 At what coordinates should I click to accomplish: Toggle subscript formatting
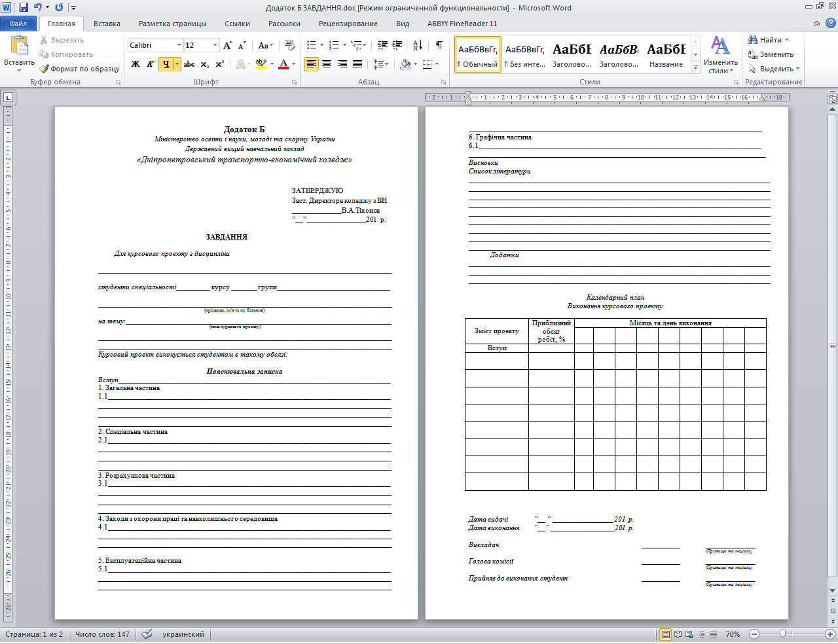[x=205, y=64]
